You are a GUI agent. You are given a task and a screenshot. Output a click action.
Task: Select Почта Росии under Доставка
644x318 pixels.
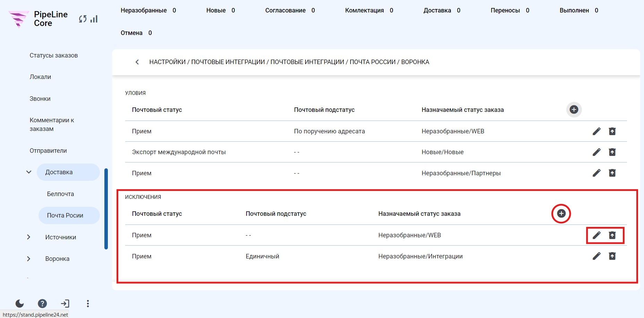pos(69,215)
